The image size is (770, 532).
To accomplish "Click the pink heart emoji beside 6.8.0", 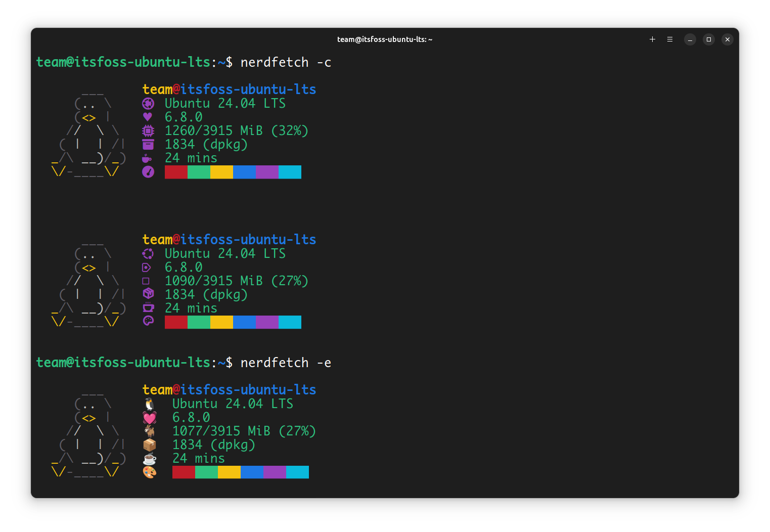I will point(150,418).
